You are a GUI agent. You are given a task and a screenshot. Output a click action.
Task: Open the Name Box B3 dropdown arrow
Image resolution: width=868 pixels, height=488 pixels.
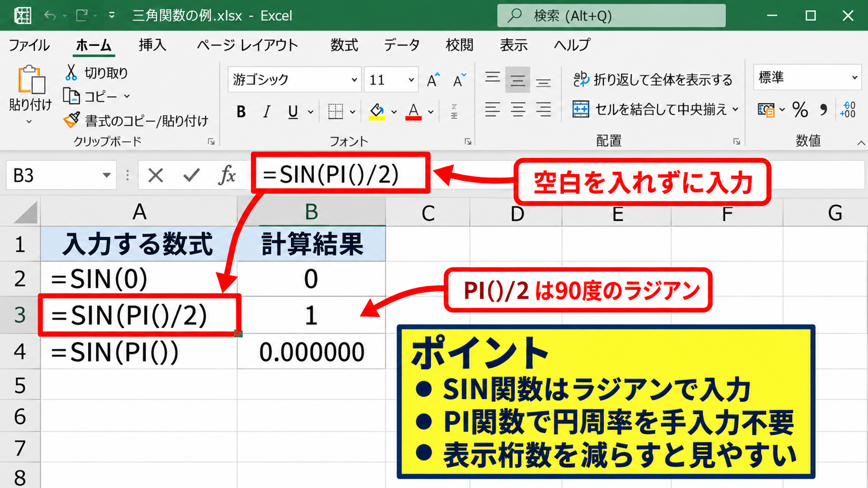point(106,175)
